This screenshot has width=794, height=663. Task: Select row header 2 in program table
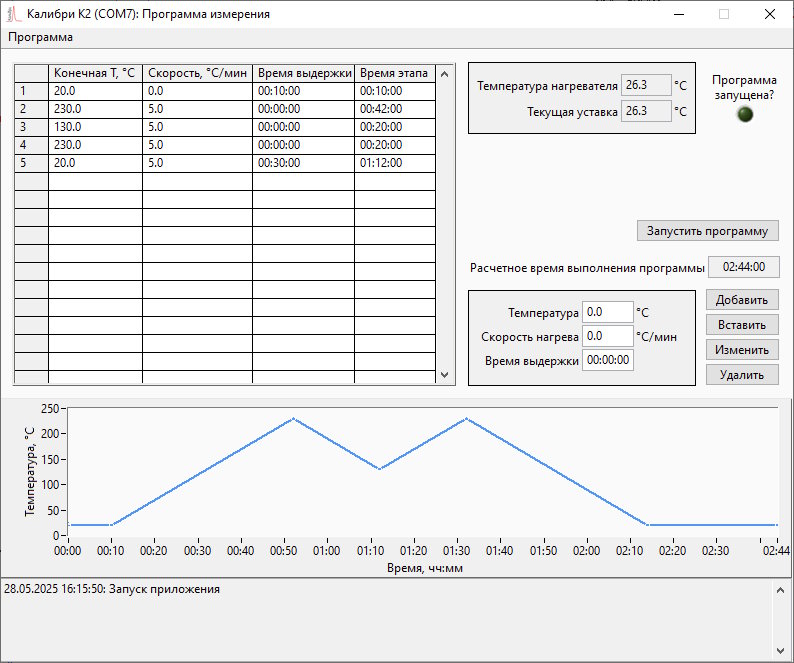point(31,109)
